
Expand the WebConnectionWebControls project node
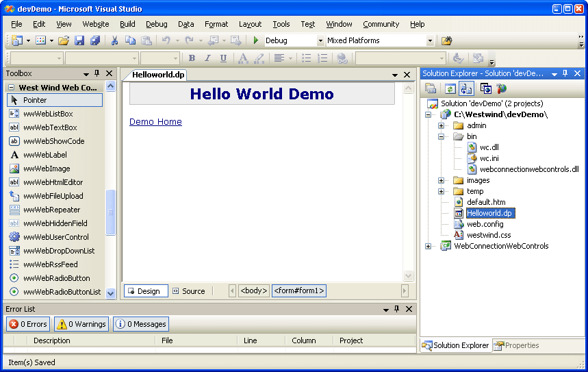click(428, 246)
